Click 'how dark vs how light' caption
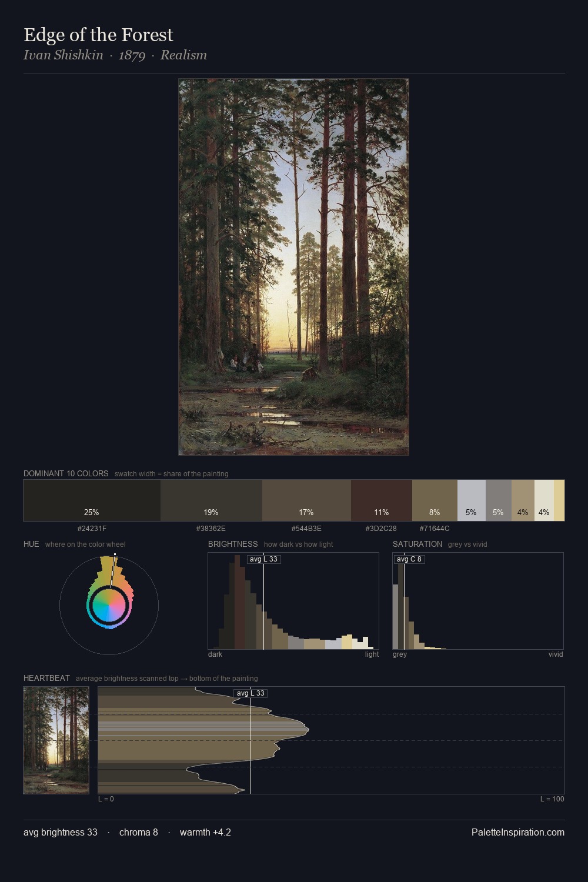Viewport: 588px width, 882px height. click(299, 544)
